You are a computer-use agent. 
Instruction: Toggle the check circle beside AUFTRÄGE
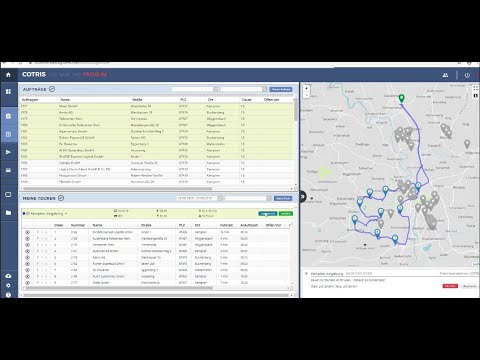(52, 89)
